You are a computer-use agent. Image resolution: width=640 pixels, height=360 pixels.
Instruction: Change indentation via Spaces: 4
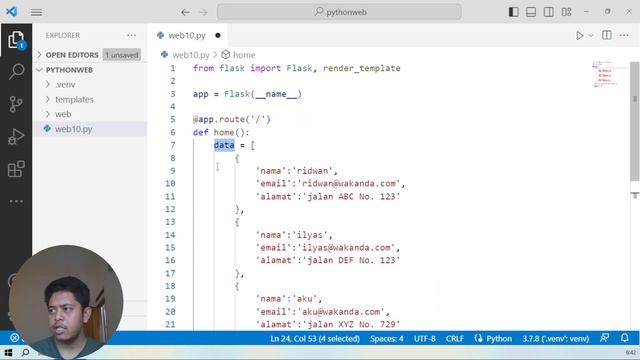coord(387,339)
